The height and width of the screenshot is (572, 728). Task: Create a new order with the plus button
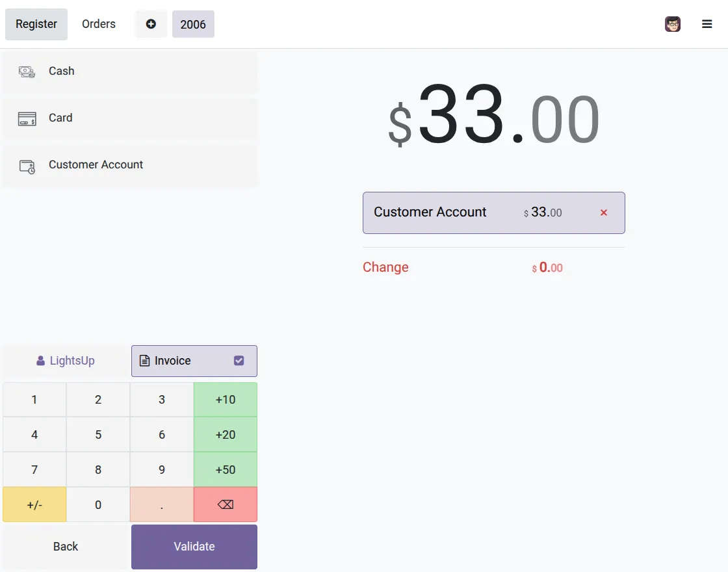(x=150, y=24)
